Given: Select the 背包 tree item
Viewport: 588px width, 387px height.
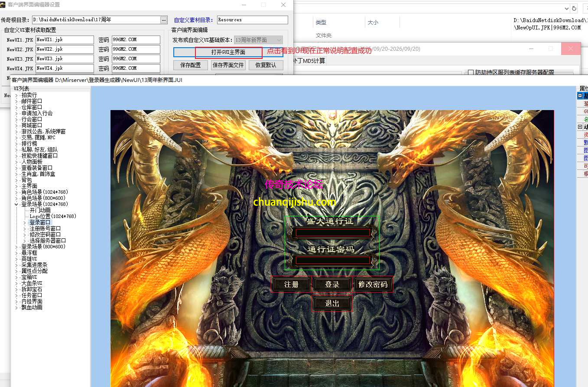Looking at the screenshot, I should 27,180.
